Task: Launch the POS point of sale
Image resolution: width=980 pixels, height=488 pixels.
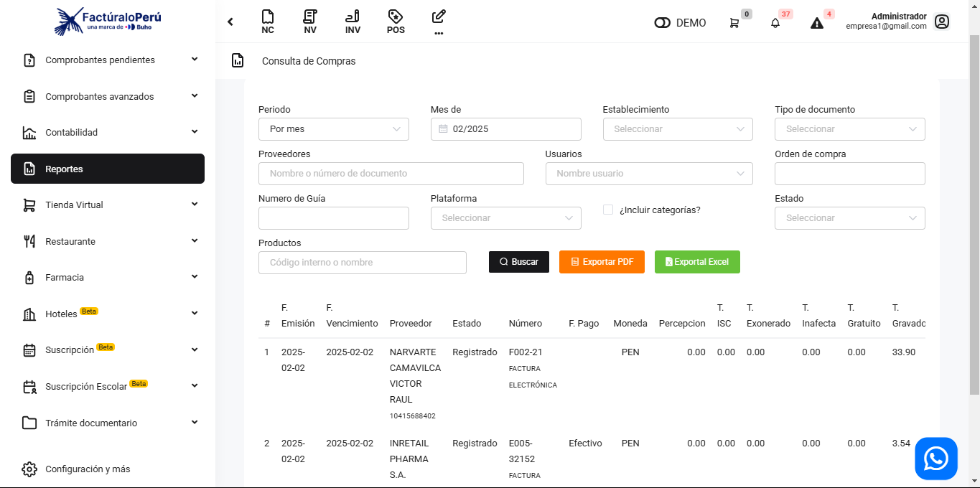Action: [x=396, y=22]
